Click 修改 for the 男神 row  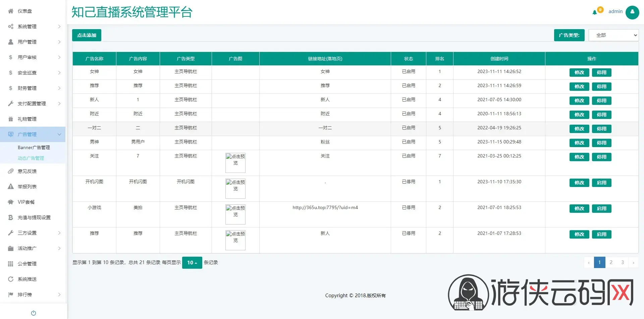point(579,143)
